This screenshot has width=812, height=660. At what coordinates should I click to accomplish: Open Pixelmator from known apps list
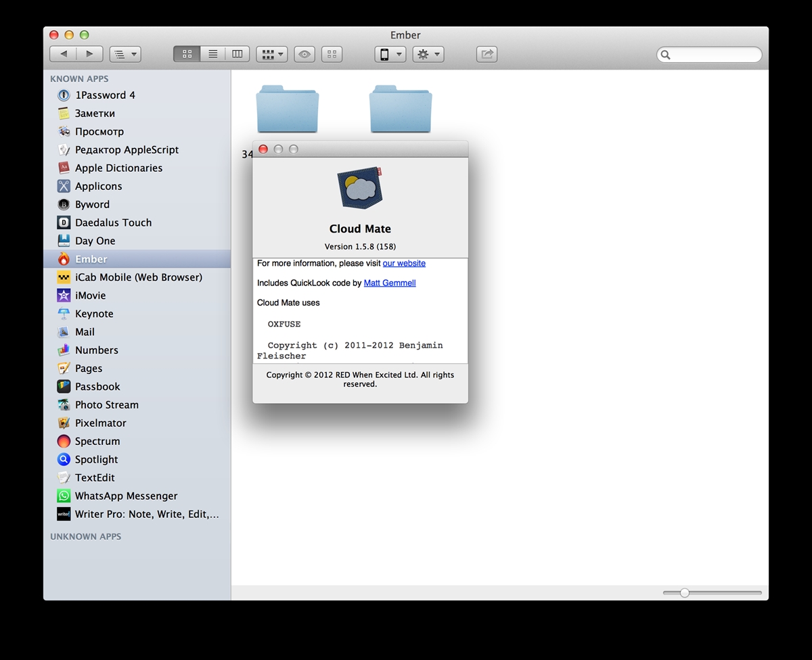click(x=100, y=423)
